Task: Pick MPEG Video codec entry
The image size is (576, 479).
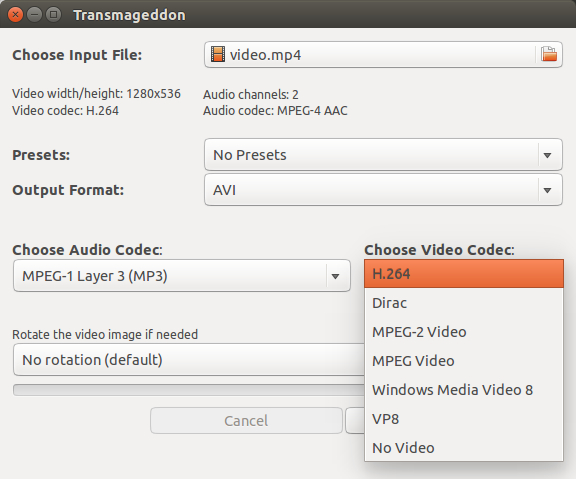Action: (x=464, y=361)
